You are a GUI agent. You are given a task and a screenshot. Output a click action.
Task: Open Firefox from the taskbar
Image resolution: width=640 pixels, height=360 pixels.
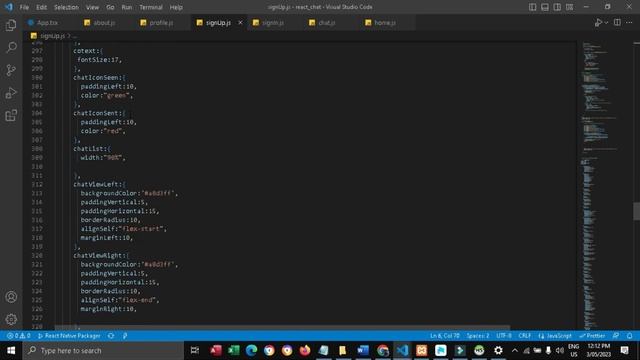(x=305, y=350)
